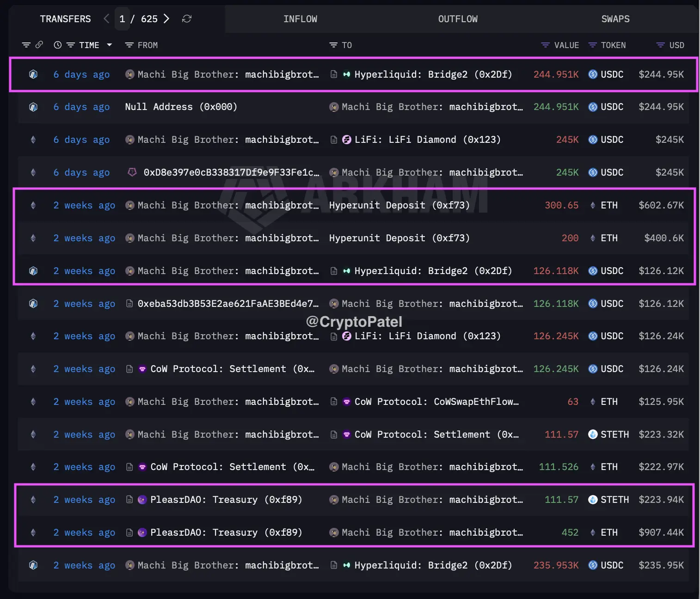Switch to the SWAPS tab

point(615,19)
